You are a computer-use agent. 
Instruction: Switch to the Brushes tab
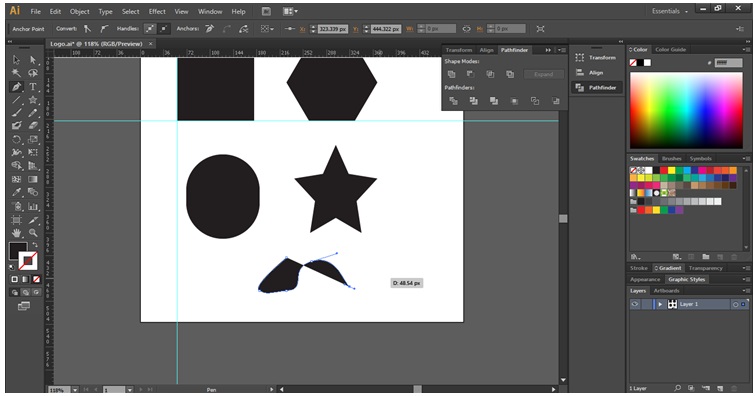click(x=671, y=158)
